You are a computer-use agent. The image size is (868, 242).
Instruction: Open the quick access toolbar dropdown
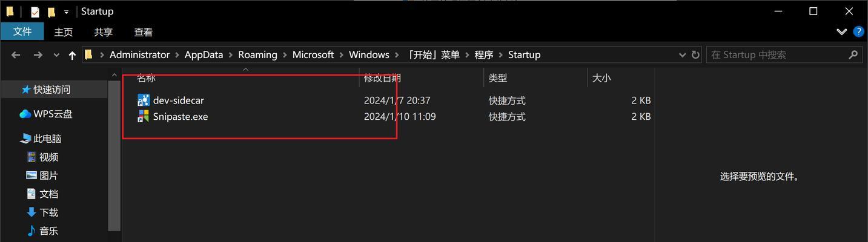click(x=66, y=11)
